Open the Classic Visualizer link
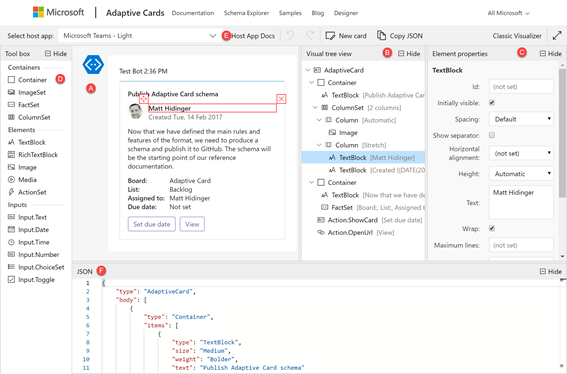Viewport: 567px width, 374px height. 517,36
